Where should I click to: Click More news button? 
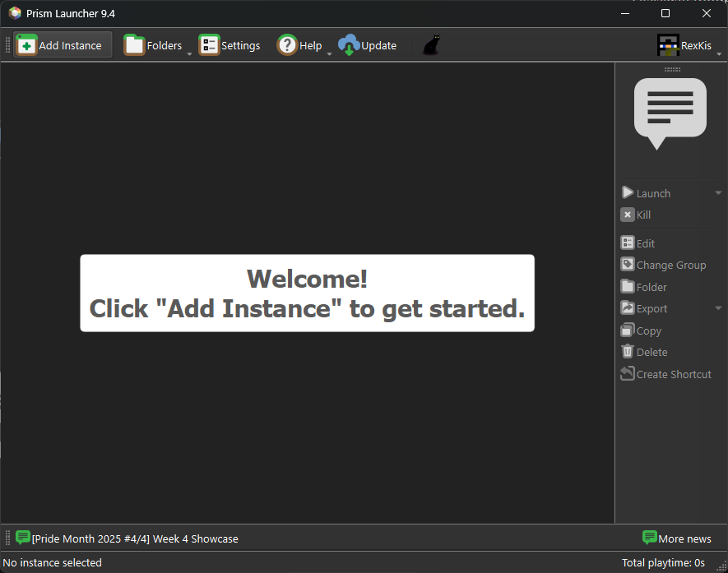[676, 538]
